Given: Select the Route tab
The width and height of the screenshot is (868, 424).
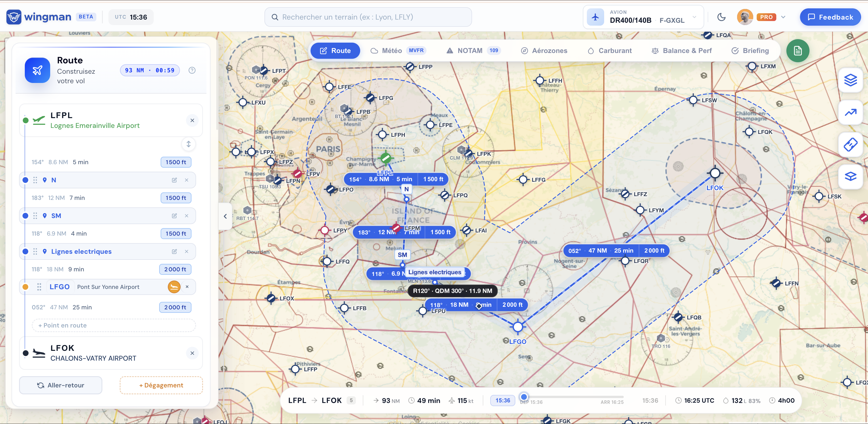Looking at the screenshot, I should 335,51.
